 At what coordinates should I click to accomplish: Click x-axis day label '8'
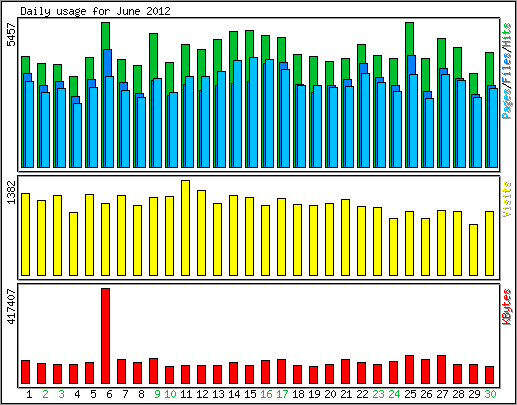point(141,394)
